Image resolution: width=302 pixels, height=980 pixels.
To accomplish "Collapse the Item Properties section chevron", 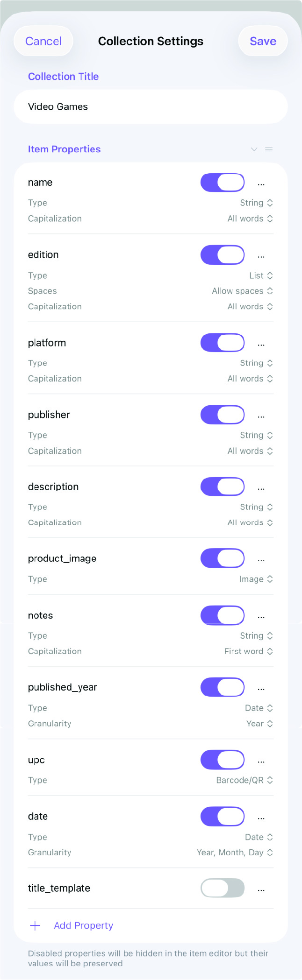I will (254, 149).
